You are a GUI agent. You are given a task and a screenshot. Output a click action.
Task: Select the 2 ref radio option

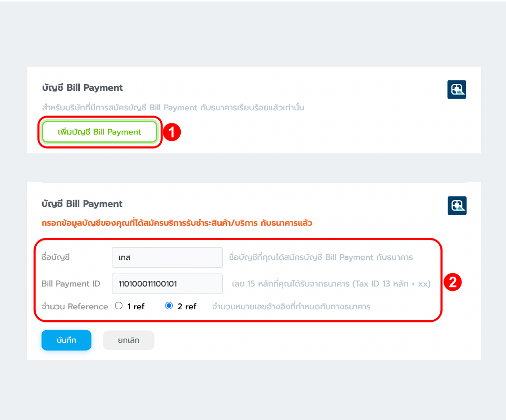pos(169,306)
